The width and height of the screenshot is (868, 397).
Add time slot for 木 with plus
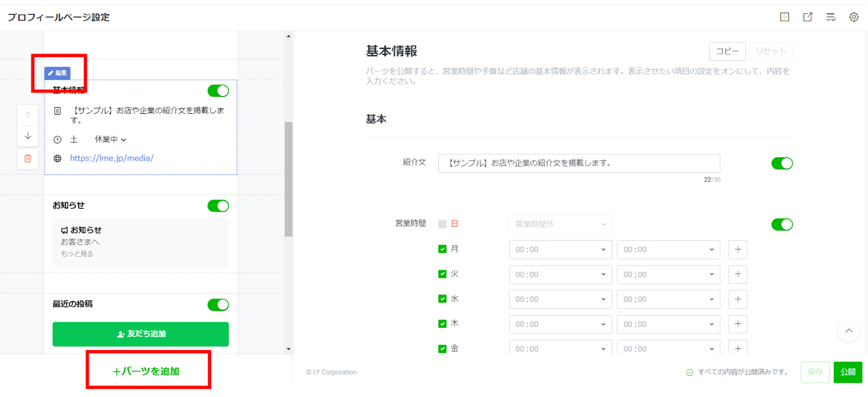coord(738,324)
